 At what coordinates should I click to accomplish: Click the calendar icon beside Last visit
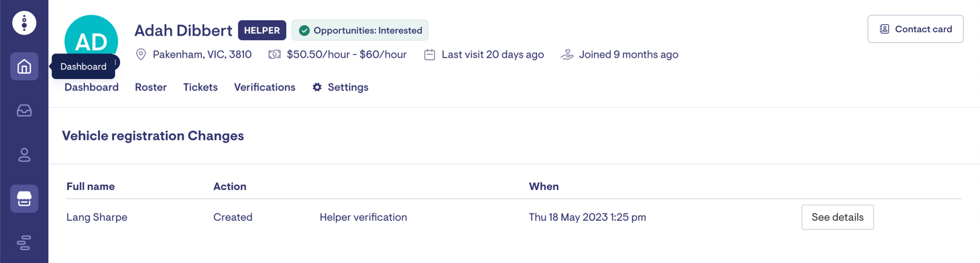pos(430,54)
